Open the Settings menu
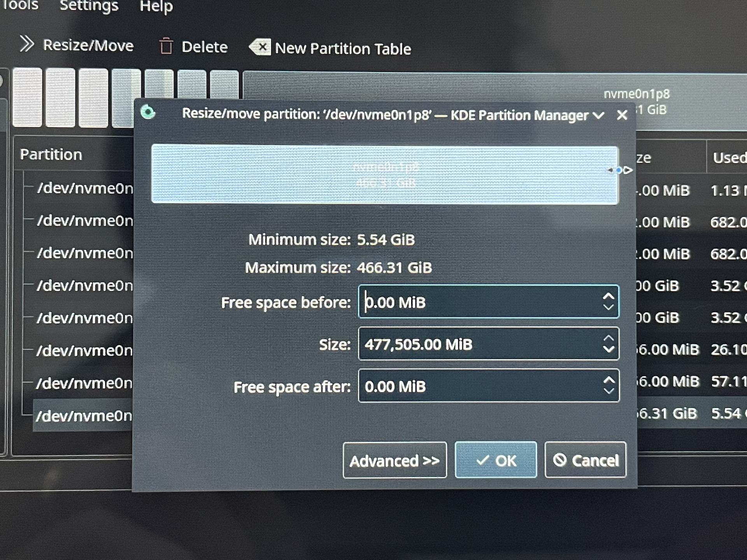Viewport: 747px width, 560px height. tap(89, 6)
